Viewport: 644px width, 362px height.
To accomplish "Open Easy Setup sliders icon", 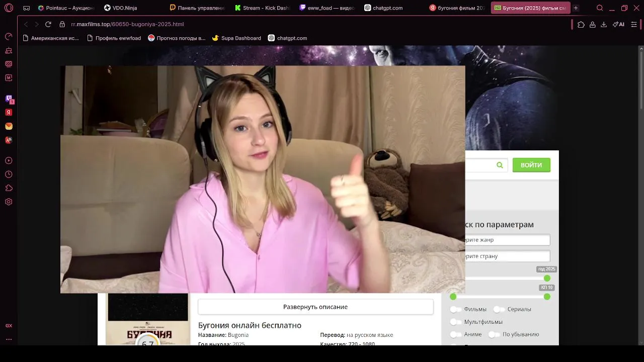I will click(x=634, y=24).
